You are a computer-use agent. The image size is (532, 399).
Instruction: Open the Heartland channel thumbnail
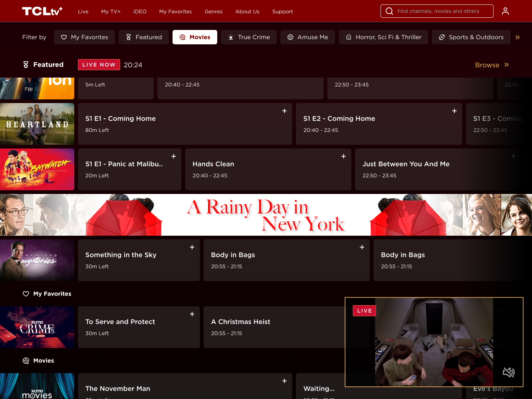[37, 124]
